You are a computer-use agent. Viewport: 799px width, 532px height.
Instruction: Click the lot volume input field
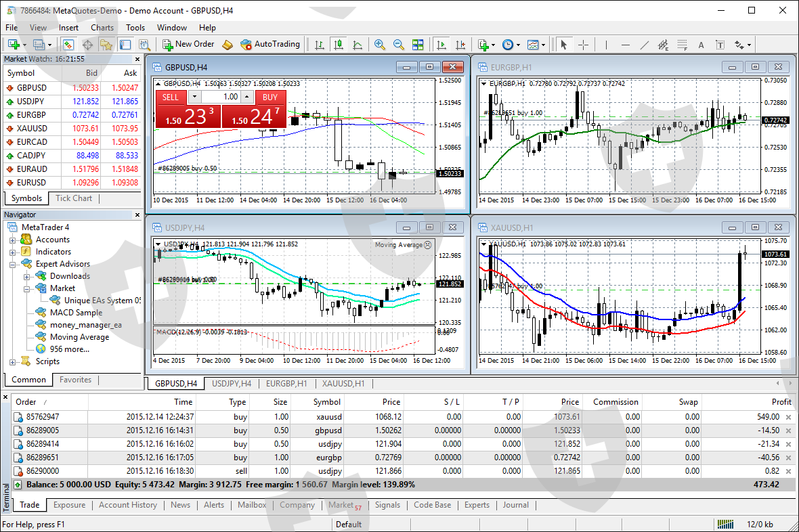click(220, 97)
